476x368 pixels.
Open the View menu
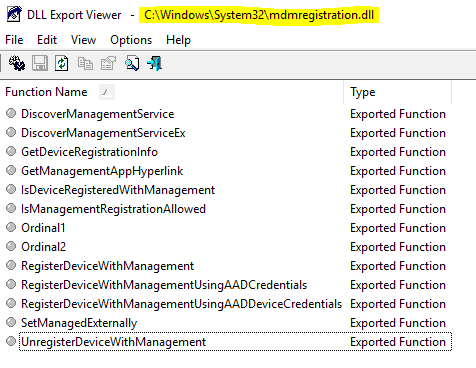[x=83, y=40]
